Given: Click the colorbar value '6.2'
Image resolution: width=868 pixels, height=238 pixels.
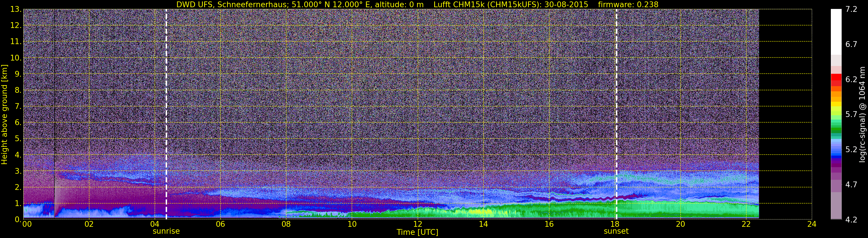Looking at the screenshot, I should tap(851, 80).
